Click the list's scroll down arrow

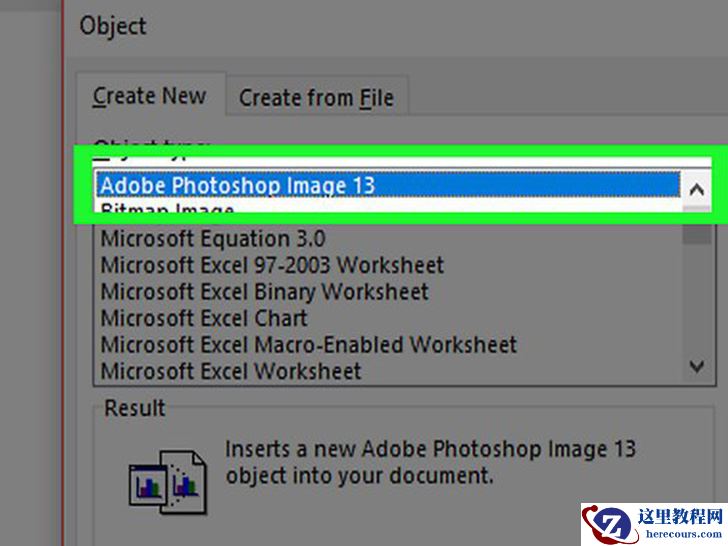(x=697, y=367)
